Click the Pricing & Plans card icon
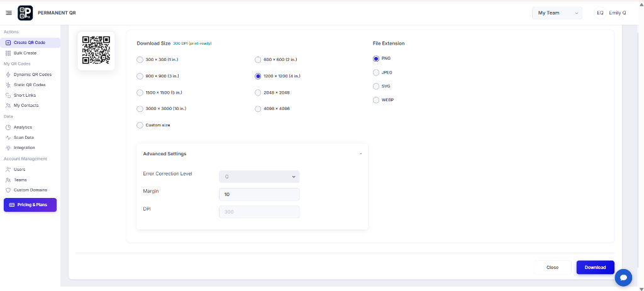The image size is (644, 291). click(12, 205)
